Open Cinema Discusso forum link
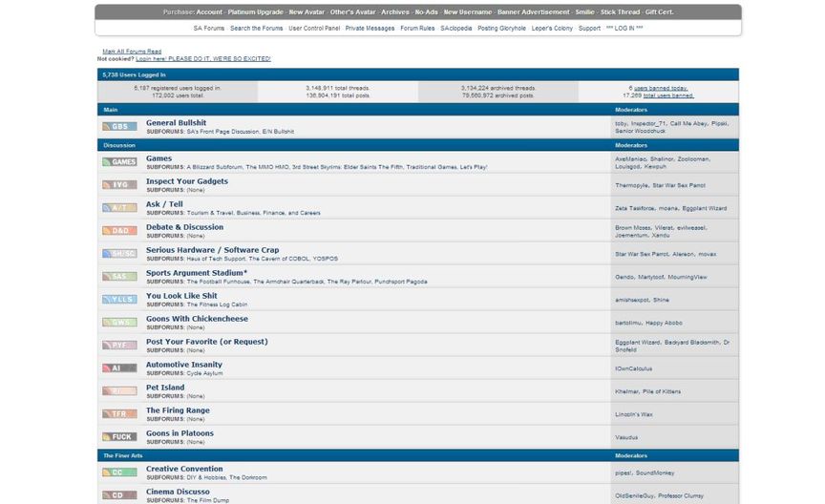 tap(178, 492)
